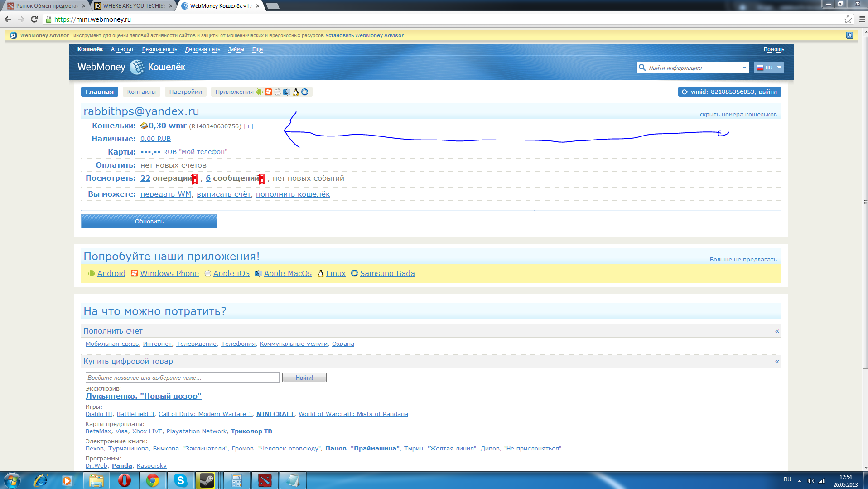This screenshot has width=868, height=489.
Task: Switch to Opera in the taskbar
Action: (x=124, y=480)
